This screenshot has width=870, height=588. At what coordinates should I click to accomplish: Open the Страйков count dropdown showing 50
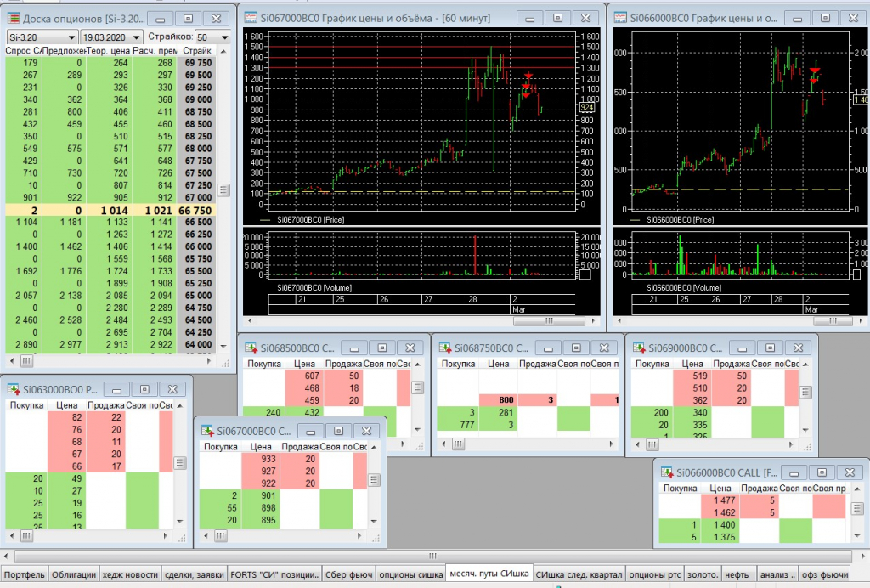click(224, 37)
